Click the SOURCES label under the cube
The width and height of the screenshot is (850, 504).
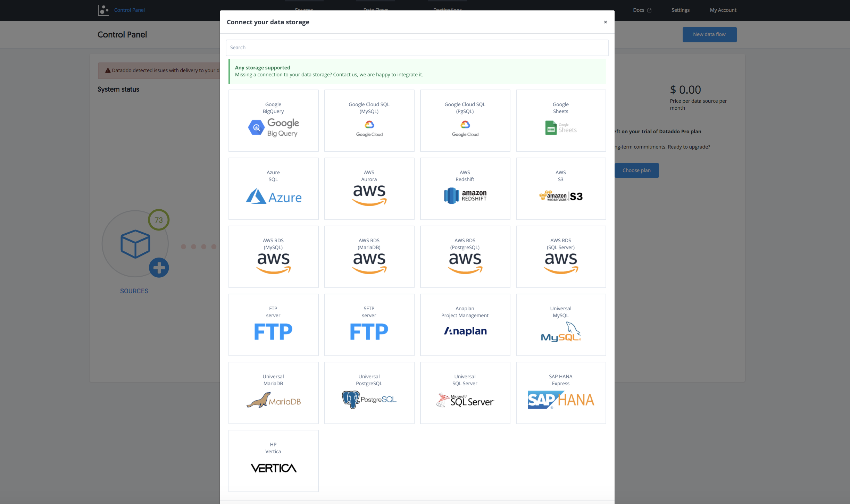tap(134, 291)
